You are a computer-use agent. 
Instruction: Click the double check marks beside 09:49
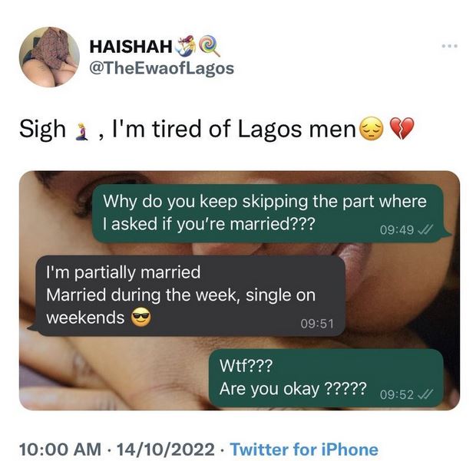coord(425,230)
